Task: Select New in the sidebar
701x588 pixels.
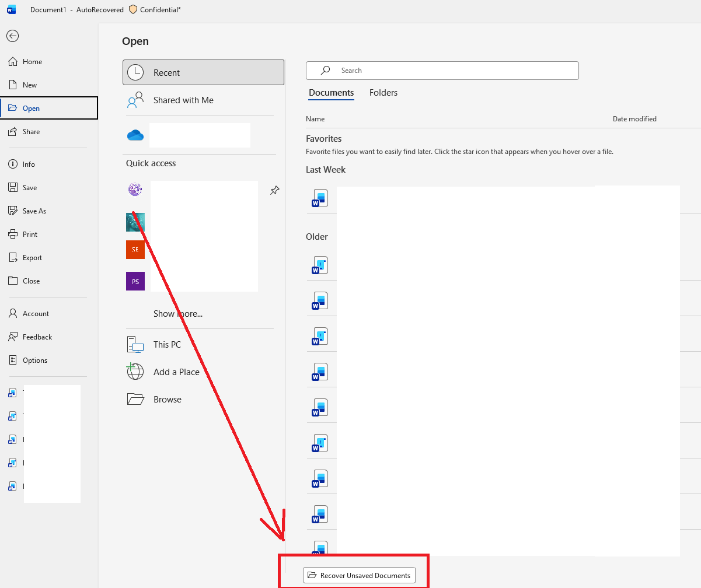Action: [x=49, y=85]
